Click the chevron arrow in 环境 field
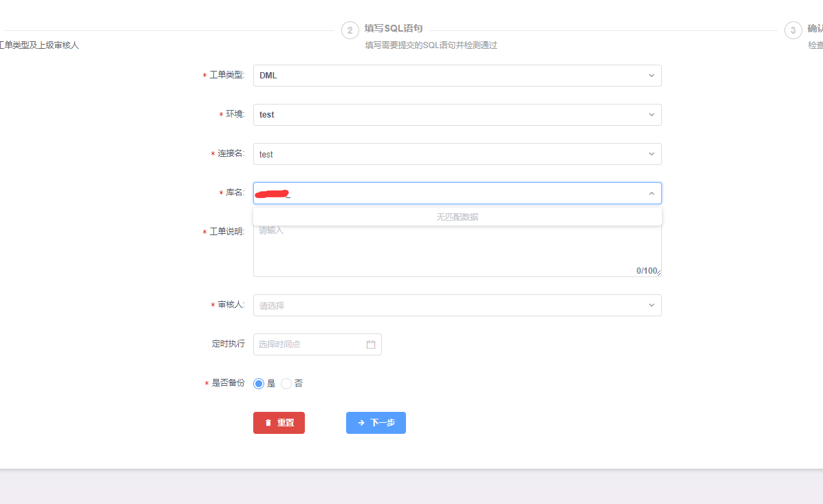 point(652,115)
